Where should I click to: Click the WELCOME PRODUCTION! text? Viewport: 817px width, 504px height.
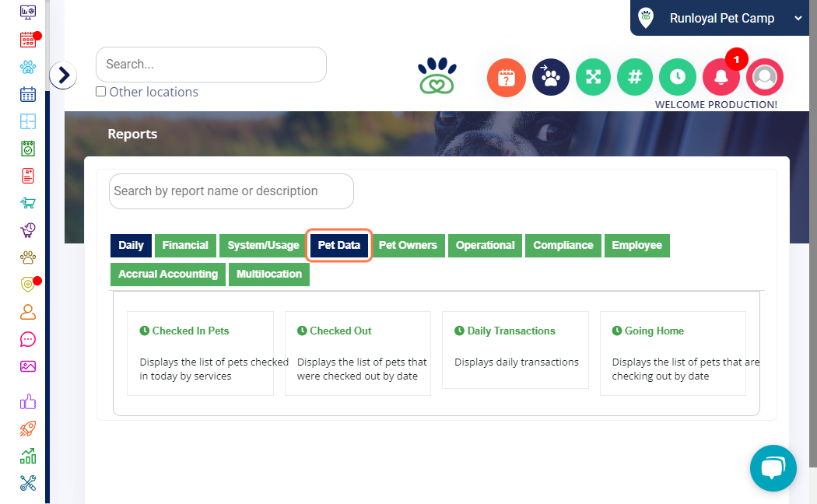[716, 105]
